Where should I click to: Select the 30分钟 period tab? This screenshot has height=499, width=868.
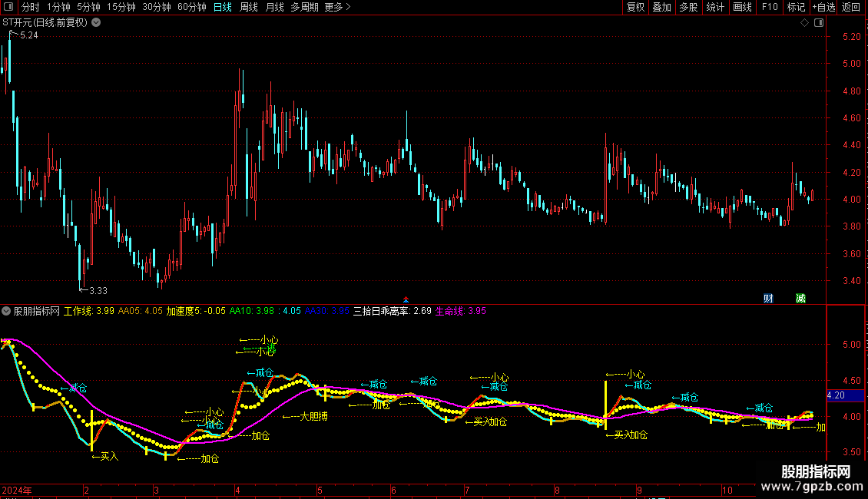click(x=157, y=7)
